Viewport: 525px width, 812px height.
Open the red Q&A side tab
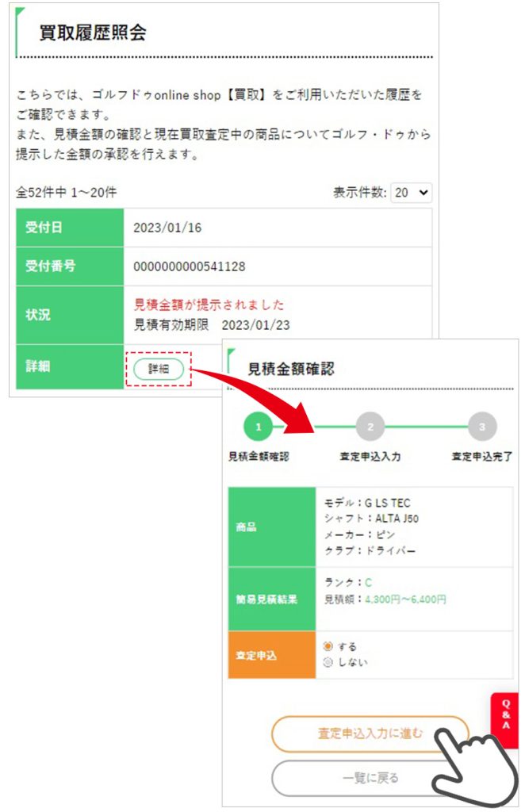(505, 714)
